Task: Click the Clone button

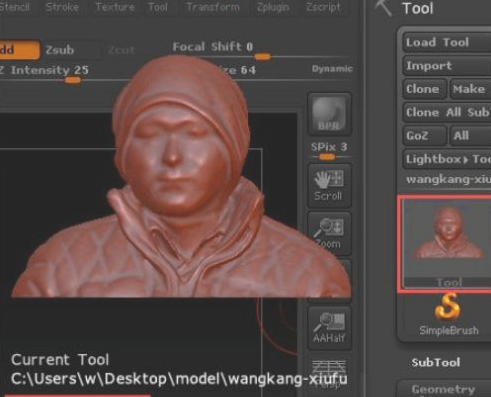Action: pos(424,89)
